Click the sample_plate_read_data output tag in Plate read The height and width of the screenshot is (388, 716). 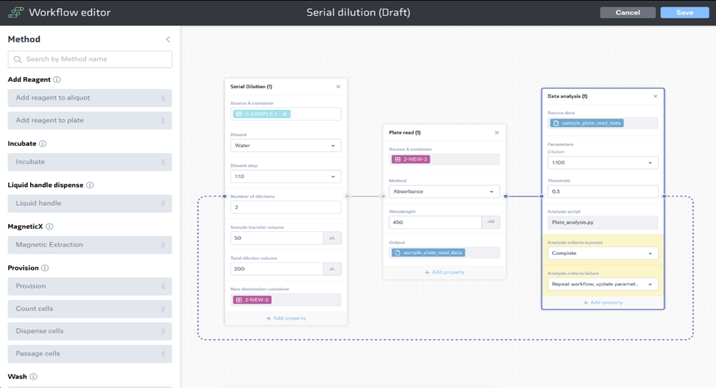[x=428, y=252]
